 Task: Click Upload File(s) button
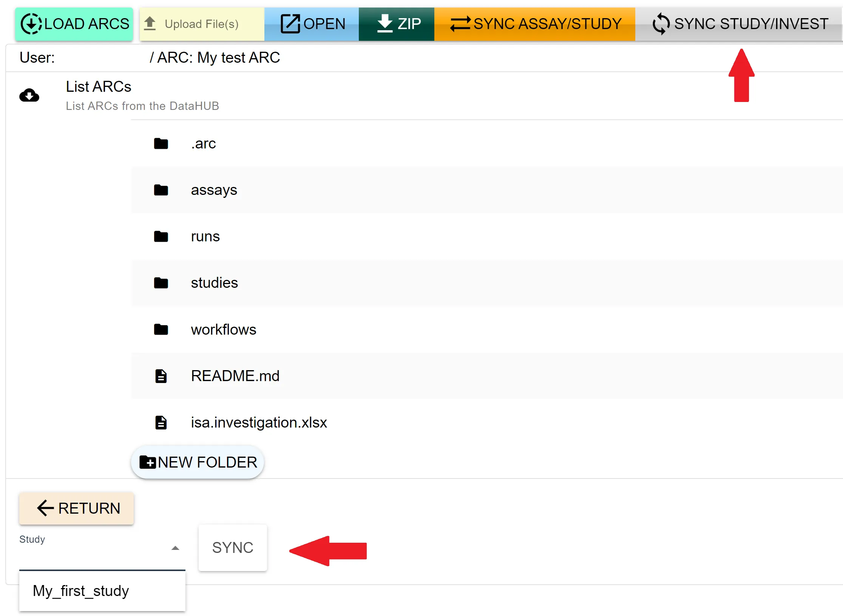(202, 24)
